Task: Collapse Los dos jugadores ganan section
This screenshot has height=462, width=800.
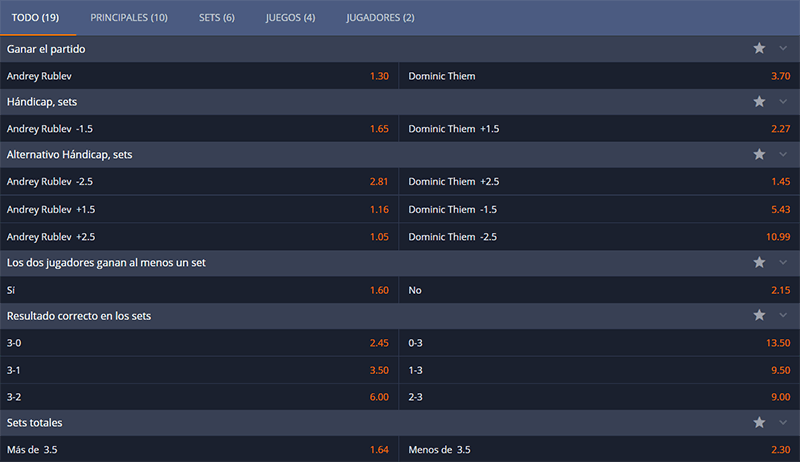Action: pos(783,262)
